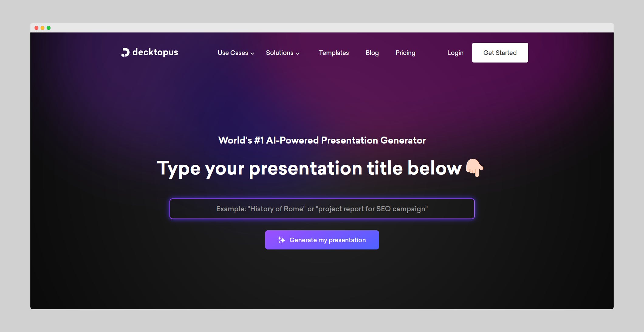The width and height of the screenshot is (644, 332).
Task: Expand the Use Cases chevron arrow
Action: coord(252,53)
